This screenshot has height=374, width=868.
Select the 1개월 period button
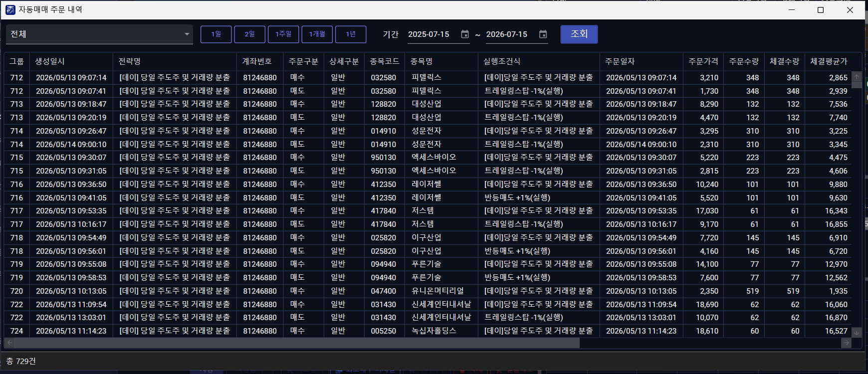(x=317, y=34)
